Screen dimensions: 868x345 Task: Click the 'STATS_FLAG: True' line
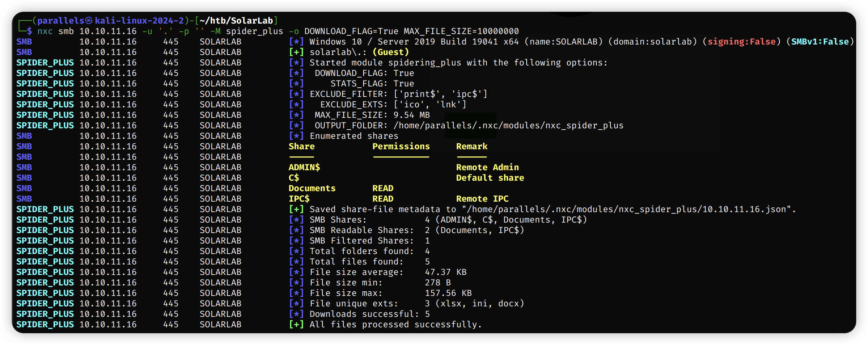pyautogui.click(x=372, y=83)
